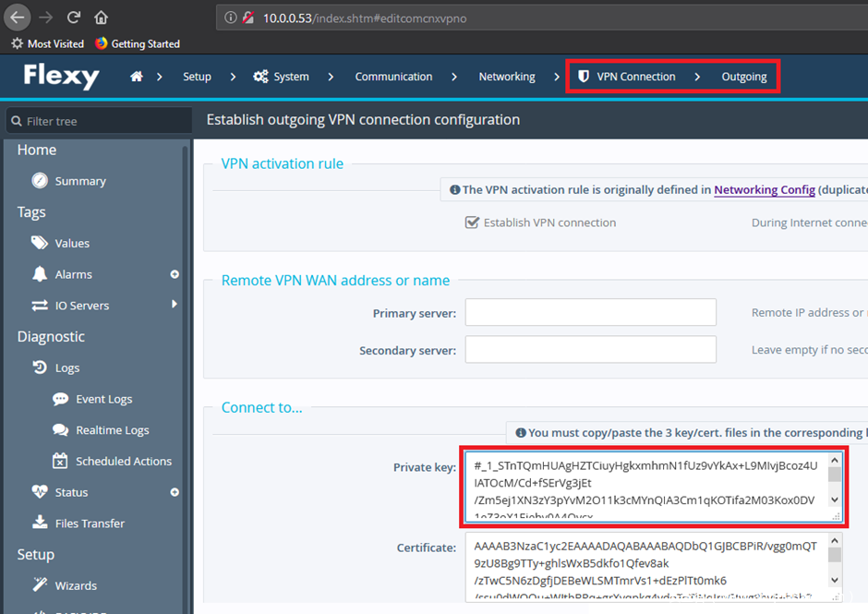The image size is (868, 614).
Task: Click the Summary gauge icon in sidebar
Action: 40,181
